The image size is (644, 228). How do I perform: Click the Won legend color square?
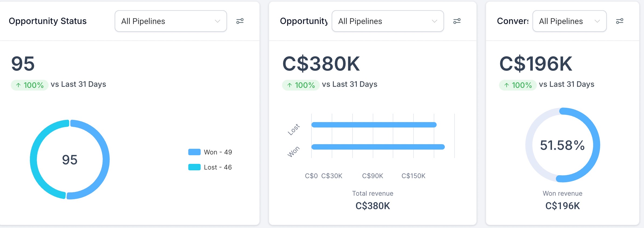[194, 152]
